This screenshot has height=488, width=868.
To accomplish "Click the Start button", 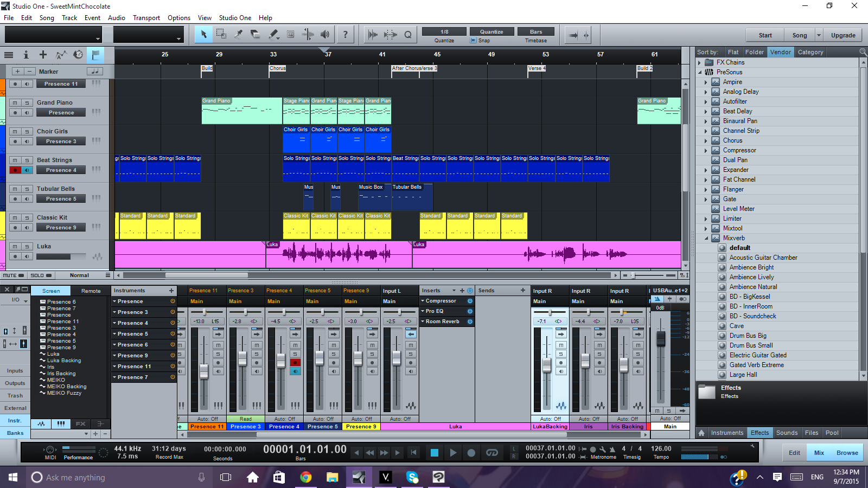I will 765,35.
